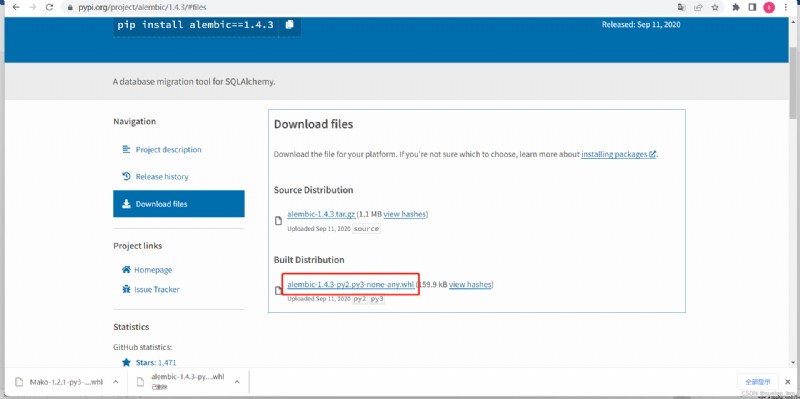
Task: Reload the page with refresh icon
Action: point(49,8)
